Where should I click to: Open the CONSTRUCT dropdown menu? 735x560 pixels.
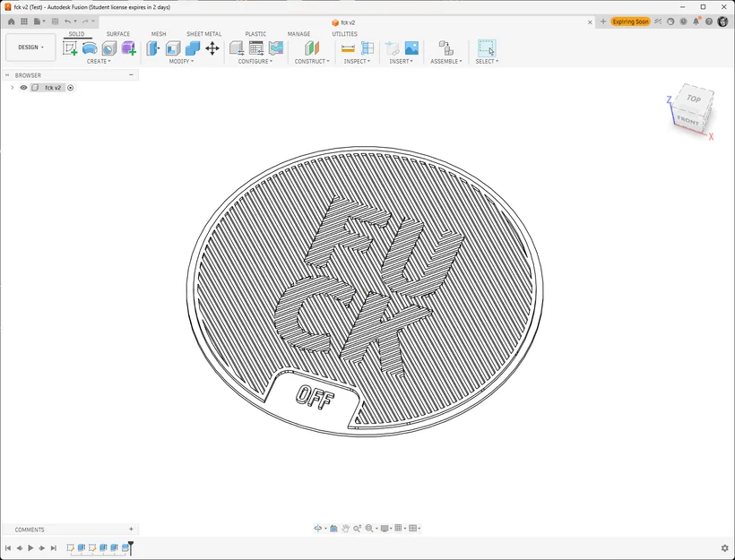click(312, 62)
